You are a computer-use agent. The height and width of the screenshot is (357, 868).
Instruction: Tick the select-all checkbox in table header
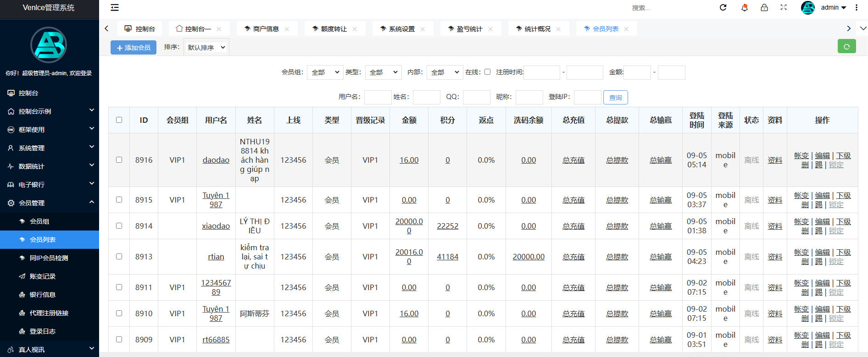click(x=119, y=120)
